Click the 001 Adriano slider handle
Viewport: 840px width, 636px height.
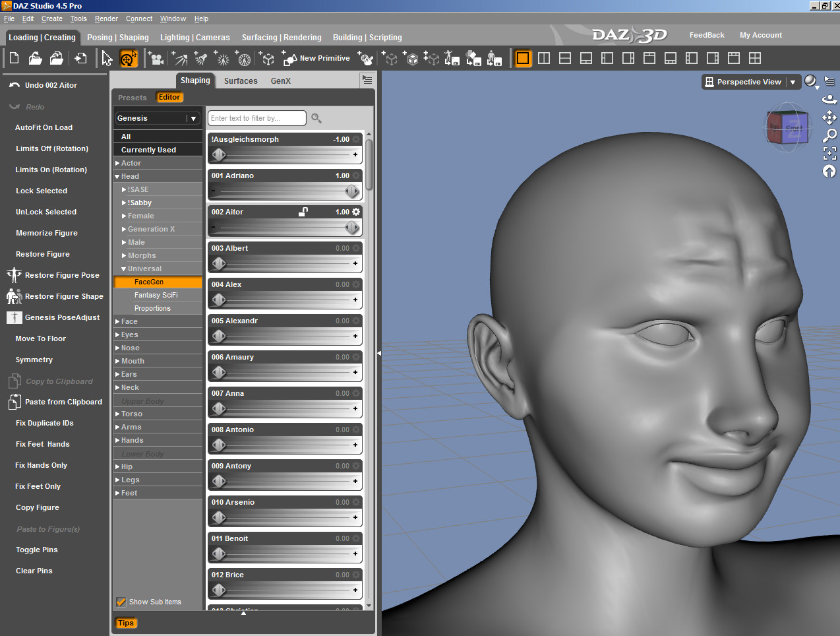click(352, 191)
